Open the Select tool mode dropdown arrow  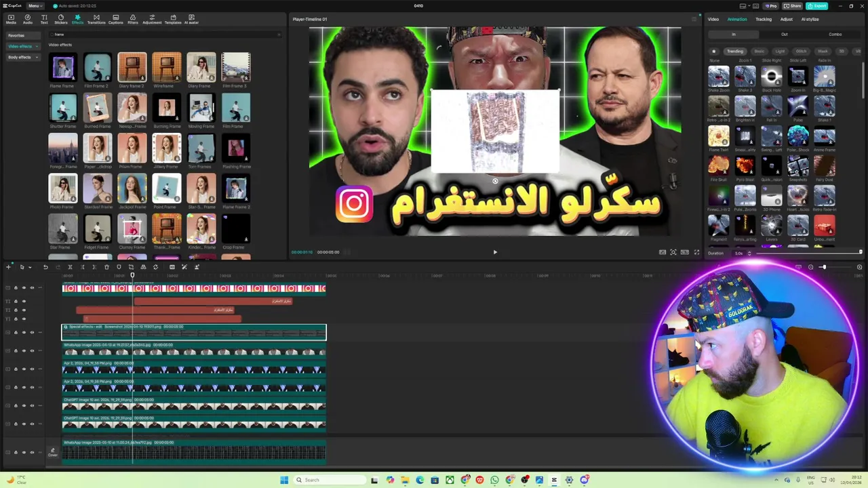pos(29,267)
